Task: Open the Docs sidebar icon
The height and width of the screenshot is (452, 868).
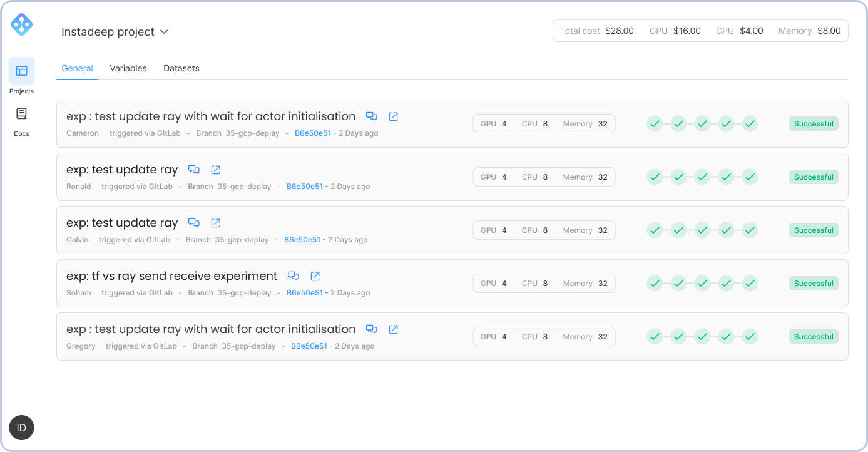Action: (21, 114)
